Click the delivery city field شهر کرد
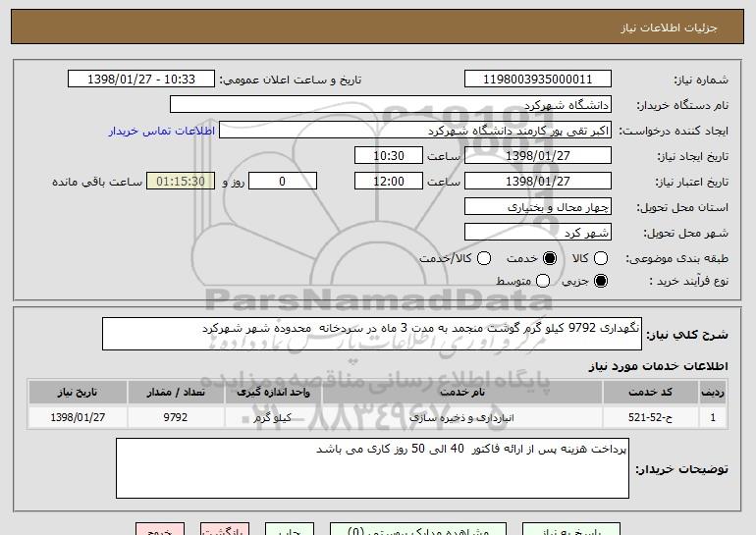This screenshot has height=535, width=756. [538, 233]
